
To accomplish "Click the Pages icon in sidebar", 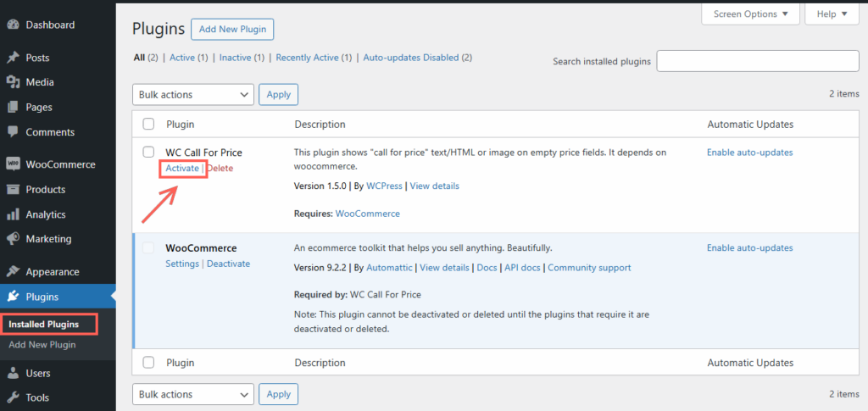I will (13, 108).
